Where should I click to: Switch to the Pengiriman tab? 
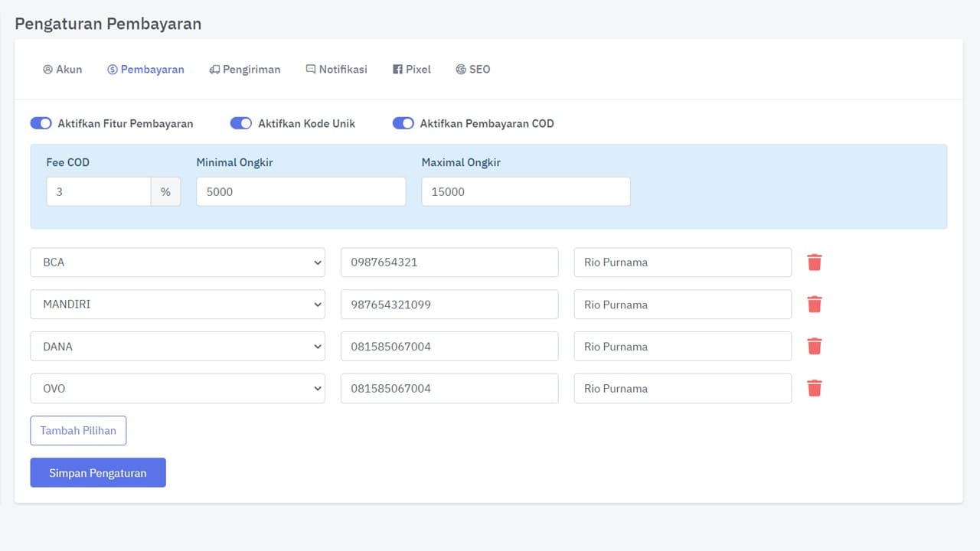(x=245, y=69)
